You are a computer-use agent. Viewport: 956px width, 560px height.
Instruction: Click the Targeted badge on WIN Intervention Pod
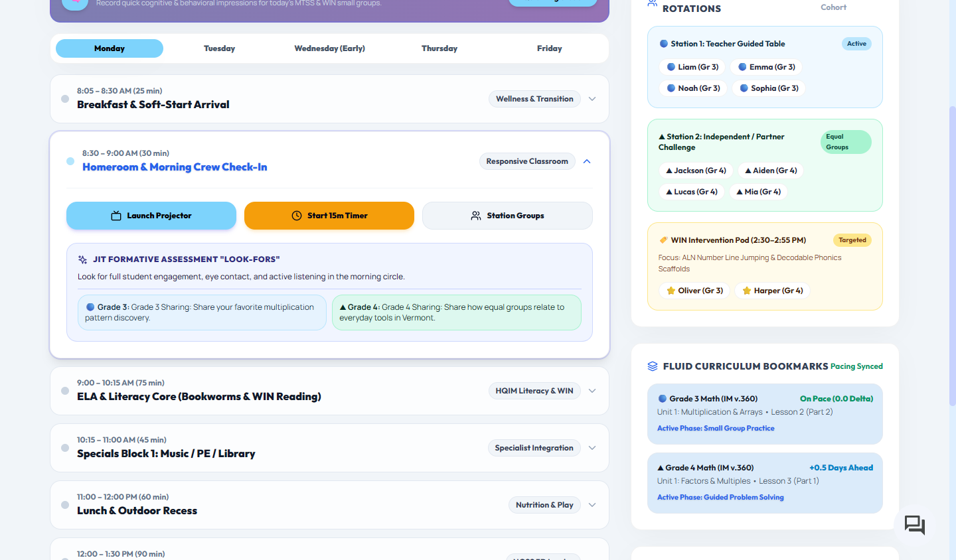pyautogui.click(x=852, y=240)
